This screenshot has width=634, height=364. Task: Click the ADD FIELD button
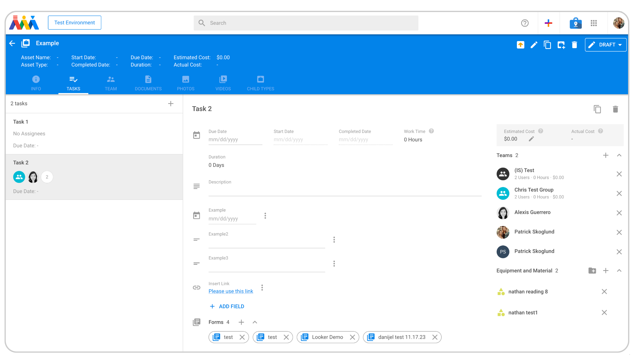click(x=227, y=306)
